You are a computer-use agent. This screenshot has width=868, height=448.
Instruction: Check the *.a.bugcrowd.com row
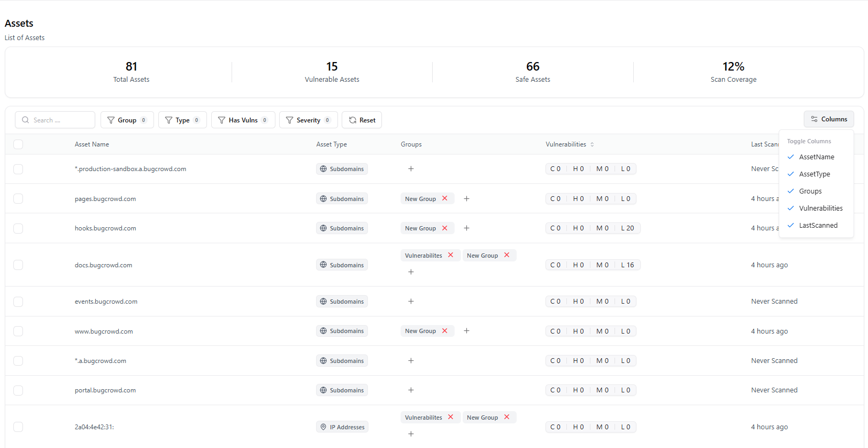click(x=18, y=361)
